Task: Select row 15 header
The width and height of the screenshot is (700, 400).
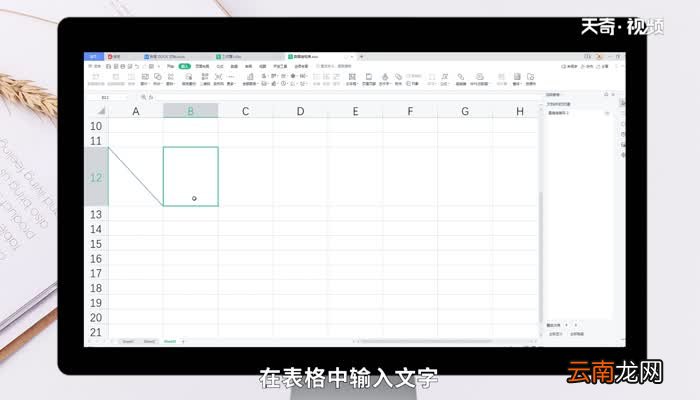Action: coord(96,244)
